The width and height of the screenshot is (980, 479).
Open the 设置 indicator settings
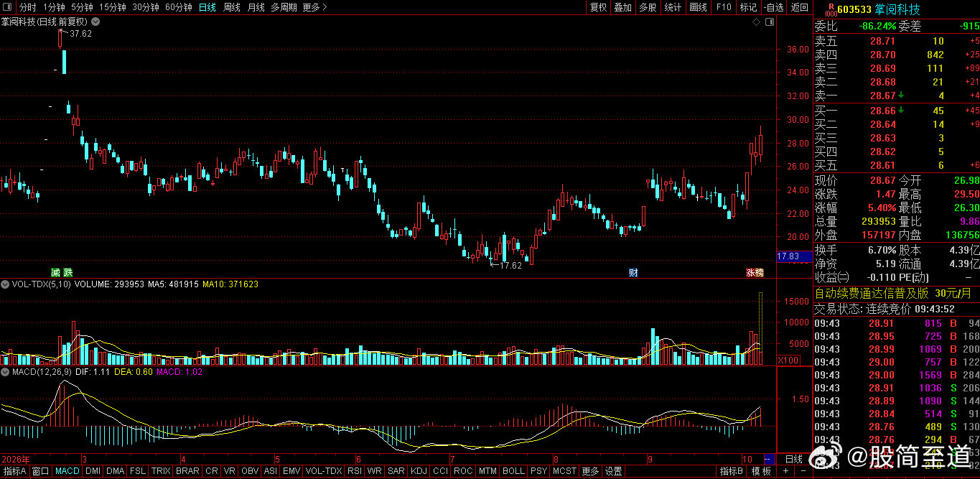613,471
